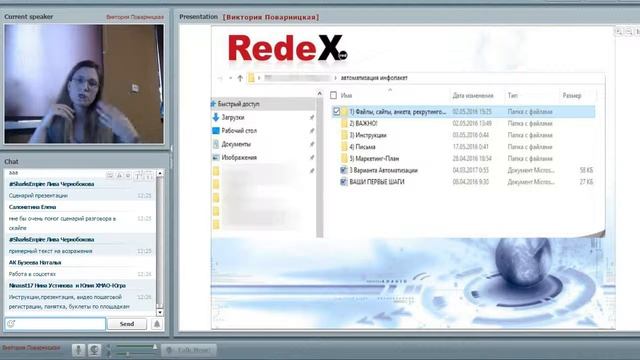640x360 pixels.
Task: Click the folder icon of 4) Письма
Action: pyautogui.click(x=344, y=147)
